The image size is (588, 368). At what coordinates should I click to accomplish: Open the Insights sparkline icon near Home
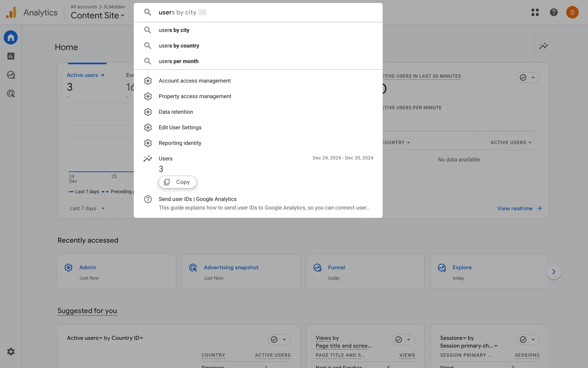(543, 46)
